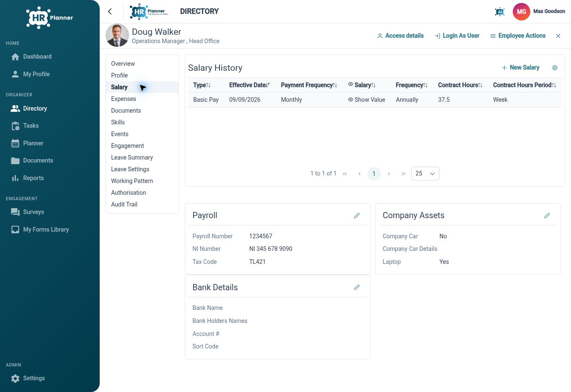This screenshot has height=392, width=571.
Task: Open the AI assistant icon
Action: pyautogui.click(x=499, y=12)
